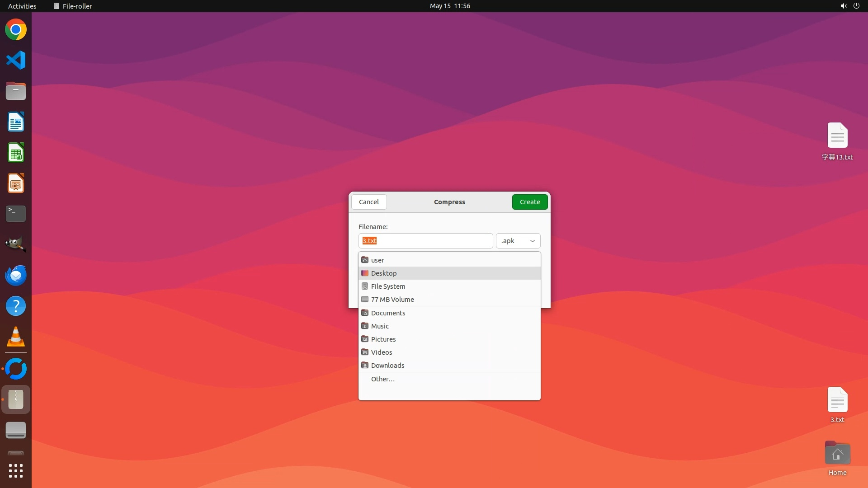Image resolution: width=868 pixels, height=488 pixels.
Task: Click the Archive Manager dock icon
Action: 16,399
